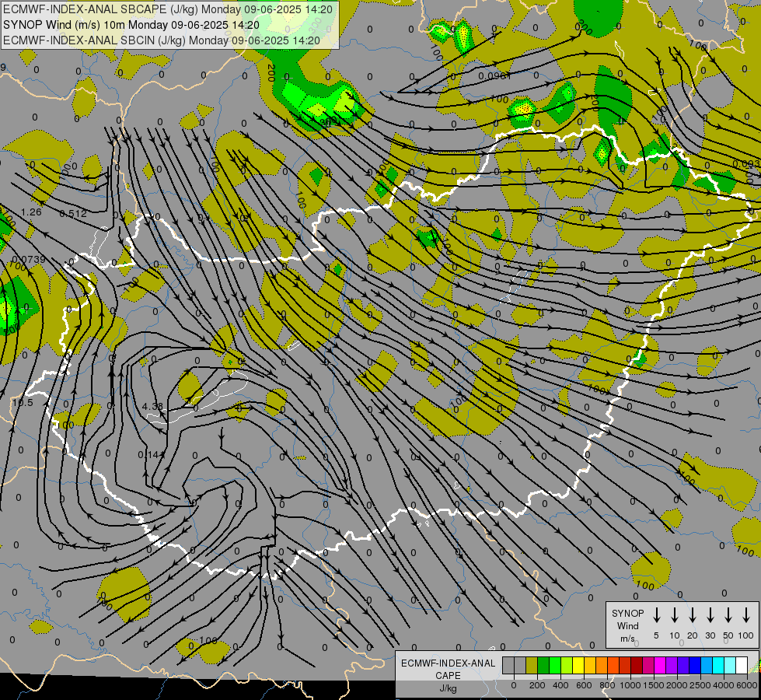Click the 10 m/s wind arrow in legend

[675, 615]
